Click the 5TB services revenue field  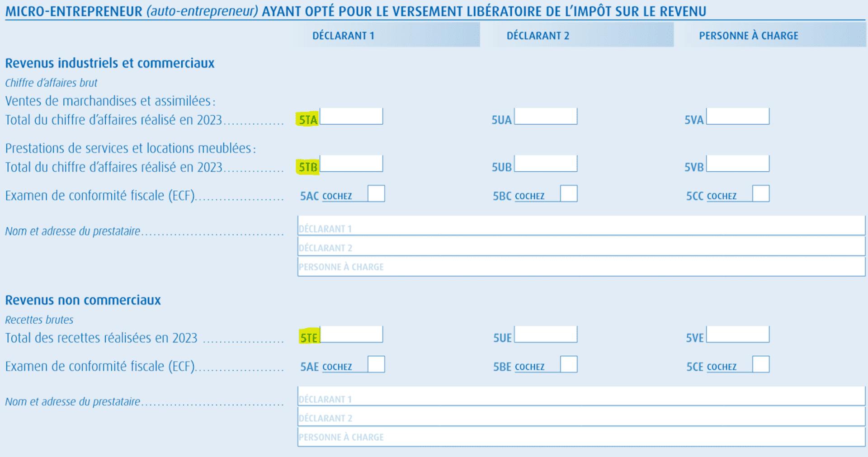tap(351, 164)
